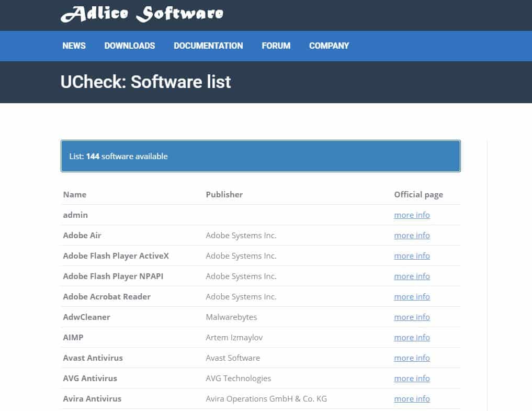Go to the DOWNLOADS section
Viewport: 532px width, 411px height.
129,46
